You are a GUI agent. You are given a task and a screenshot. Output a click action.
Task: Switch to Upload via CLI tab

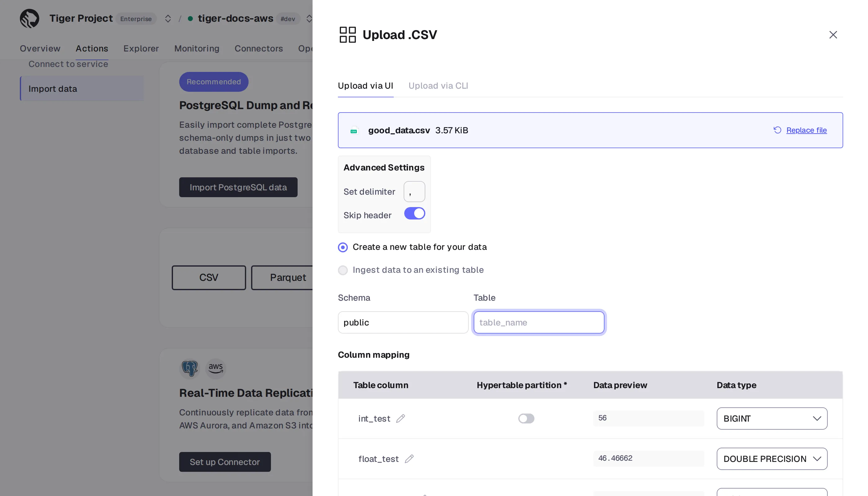click(438, 86)
